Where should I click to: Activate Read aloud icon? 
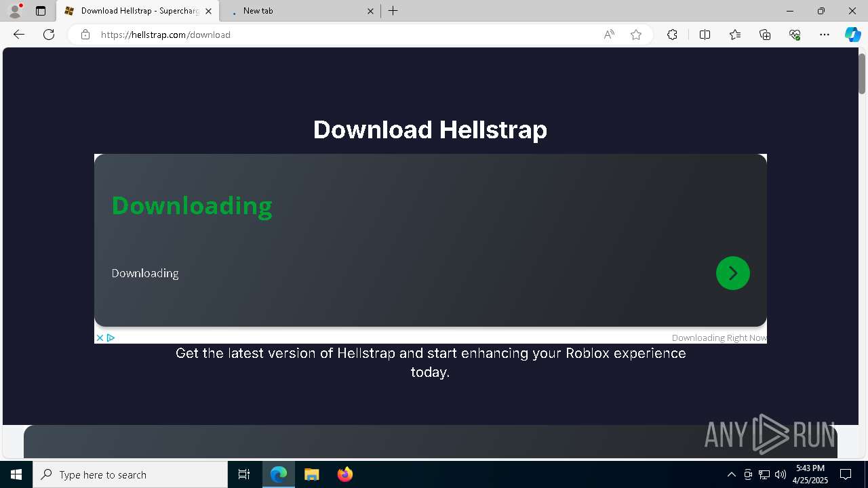pyautogui.click(x=609, y=35)
